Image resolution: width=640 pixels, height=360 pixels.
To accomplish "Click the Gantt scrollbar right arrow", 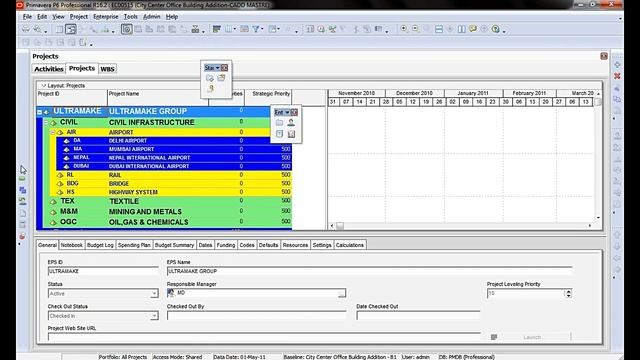I will [x=589, y=225].
